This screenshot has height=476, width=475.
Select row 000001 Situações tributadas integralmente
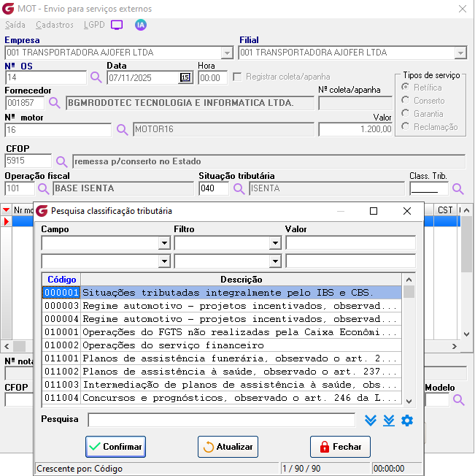click(x=222, y=292)
